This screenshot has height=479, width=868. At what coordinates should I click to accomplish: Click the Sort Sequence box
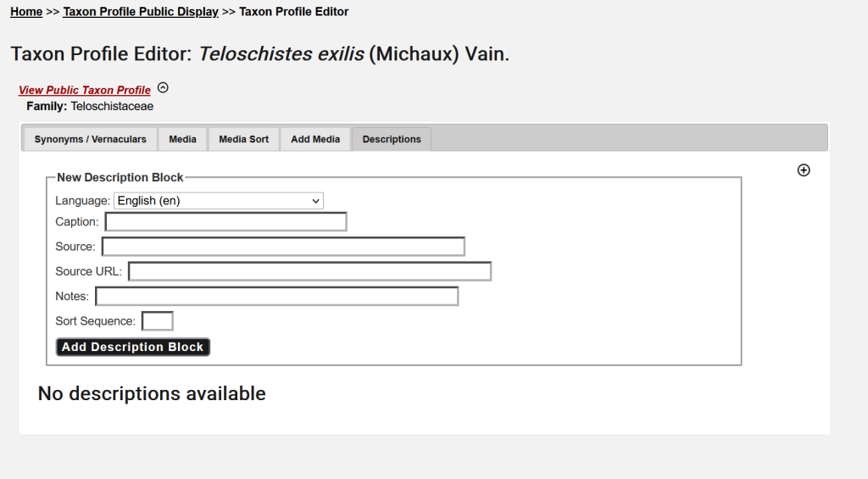click(158, 321)
